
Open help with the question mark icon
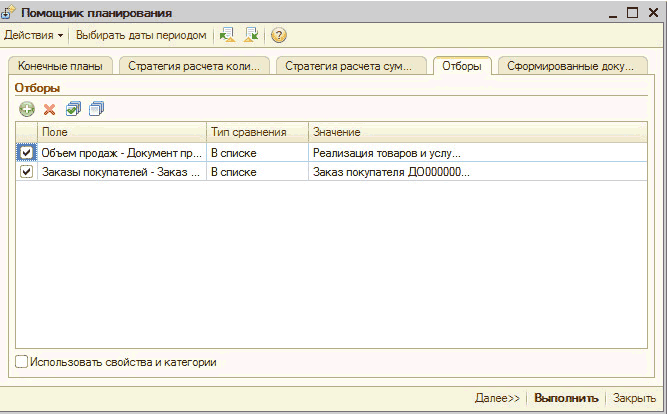(x=279, y=35)
